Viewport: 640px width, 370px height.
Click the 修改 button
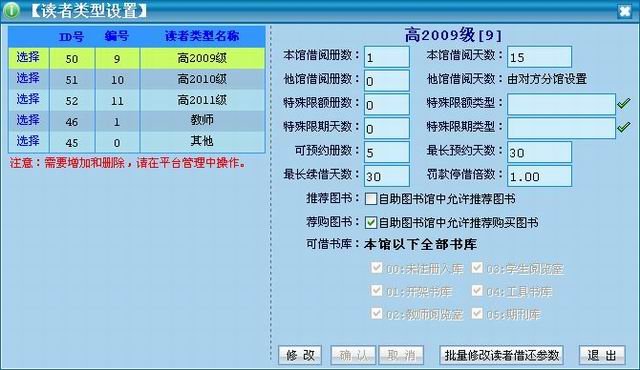click(300, 355)
